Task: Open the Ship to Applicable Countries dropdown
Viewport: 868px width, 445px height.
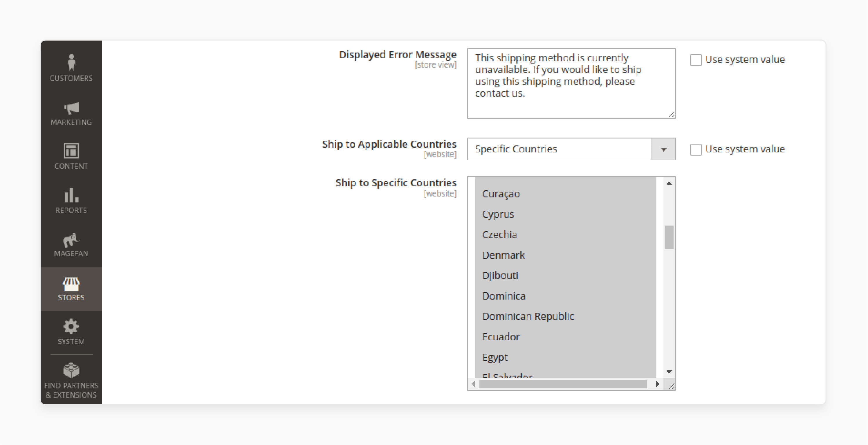Action: (571, 149)
